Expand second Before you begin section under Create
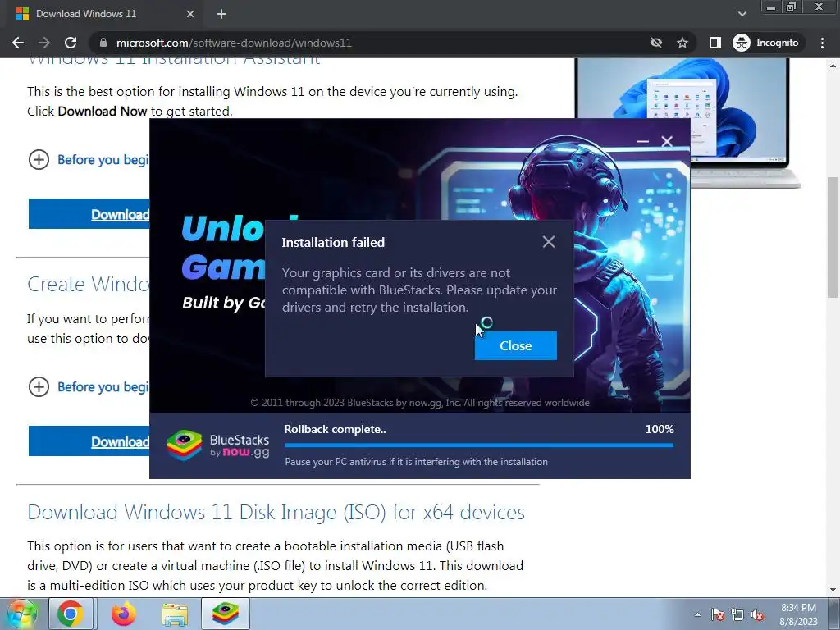The height and width of the screenshot is (630, 840). tap(89, 387)
